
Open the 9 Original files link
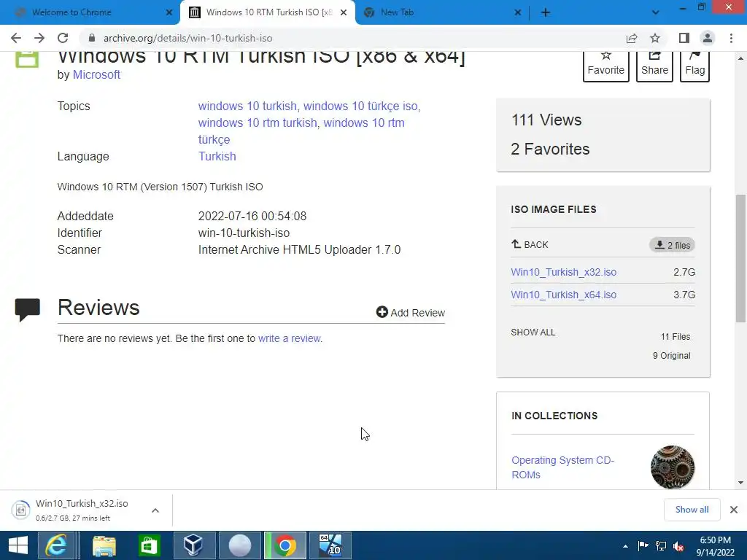pos(671,356)
